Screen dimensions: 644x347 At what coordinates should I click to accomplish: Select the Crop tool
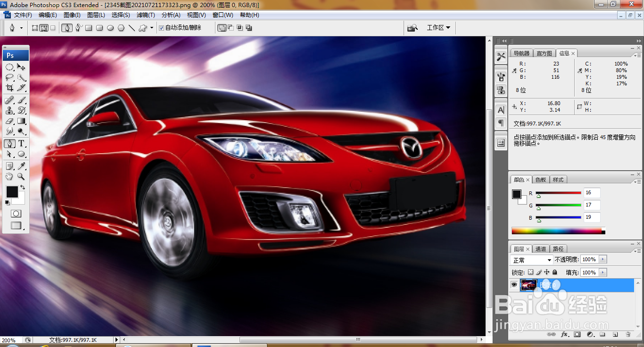pyautogui.click(x=9, y=88)
